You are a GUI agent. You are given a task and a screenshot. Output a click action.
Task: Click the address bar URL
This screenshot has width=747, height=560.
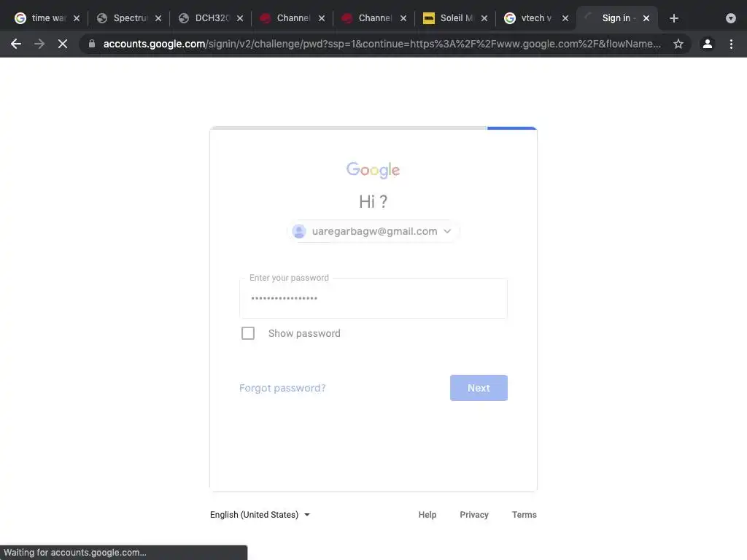coord(382,44)
